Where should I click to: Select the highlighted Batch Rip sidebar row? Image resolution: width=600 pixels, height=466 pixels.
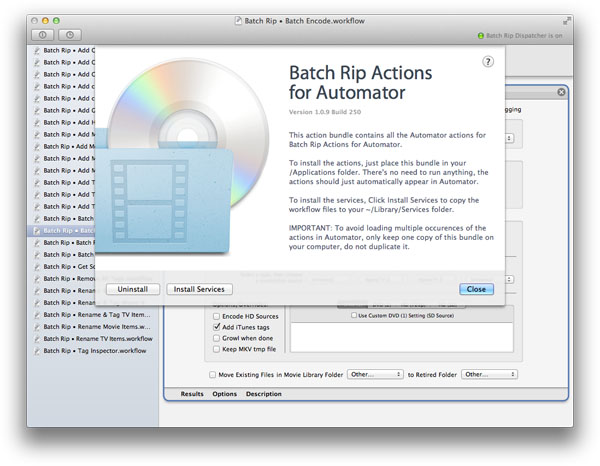pos(61,231)
